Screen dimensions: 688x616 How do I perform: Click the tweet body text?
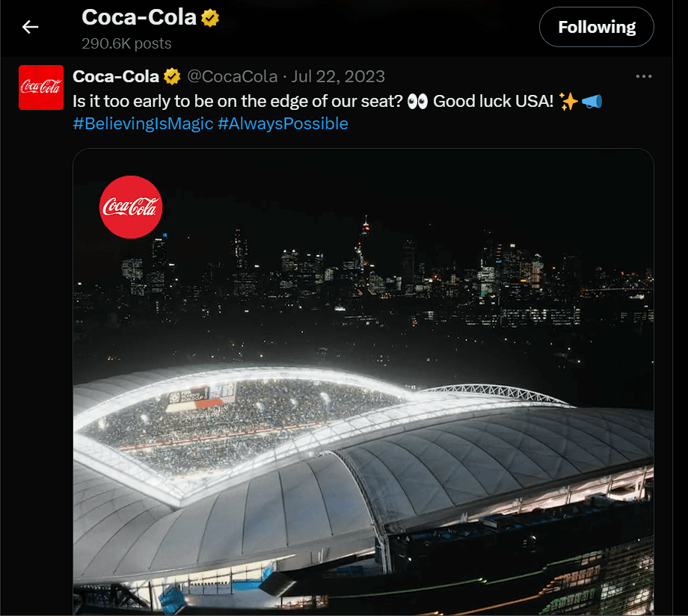point(224,100)
